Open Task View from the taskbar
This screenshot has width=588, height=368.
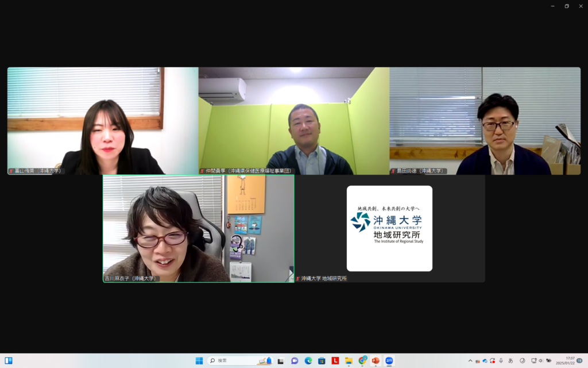281,361
